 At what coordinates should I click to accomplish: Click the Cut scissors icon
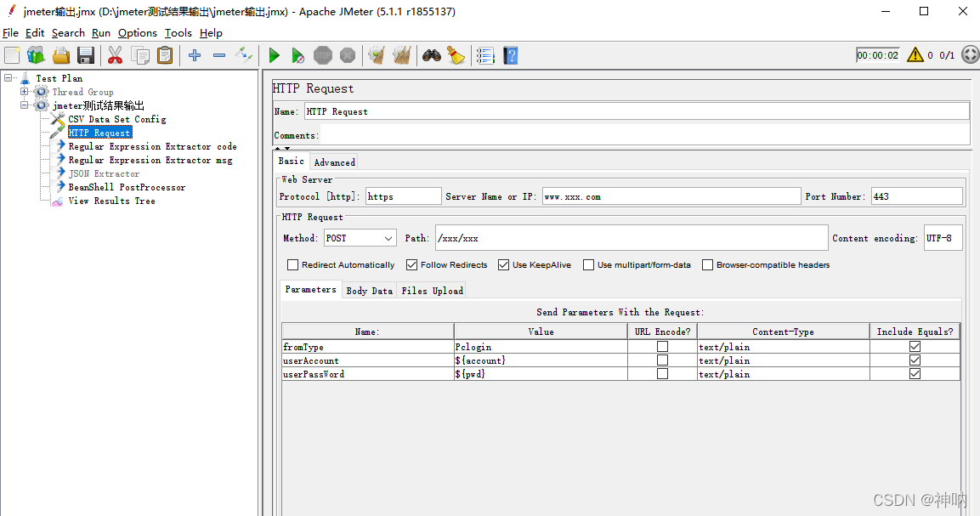(115, 55)
